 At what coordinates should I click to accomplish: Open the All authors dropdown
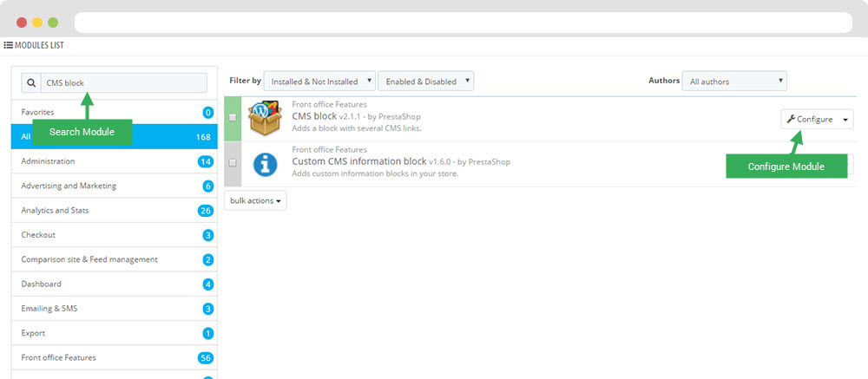click(x=733, y=82)
